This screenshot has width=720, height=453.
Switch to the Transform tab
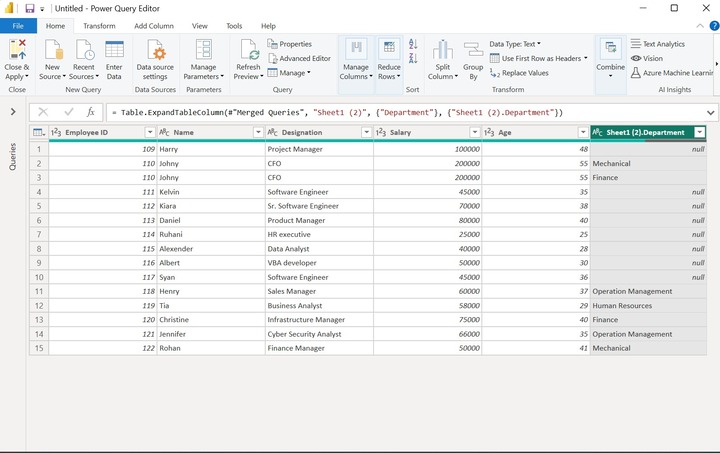click(x=99, y=26)
